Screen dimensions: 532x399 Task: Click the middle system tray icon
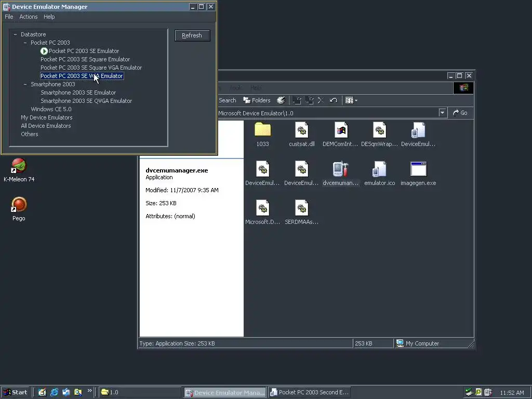(x=478, y=392)
